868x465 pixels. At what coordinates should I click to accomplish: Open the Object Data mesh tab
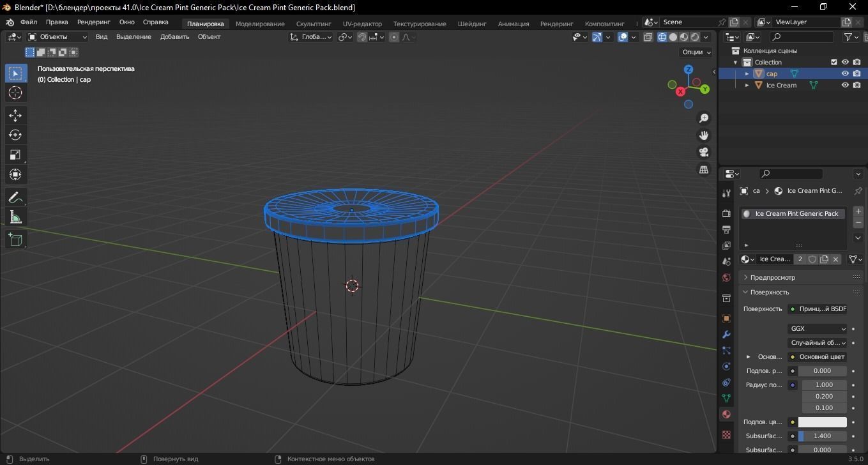point(726,399)
